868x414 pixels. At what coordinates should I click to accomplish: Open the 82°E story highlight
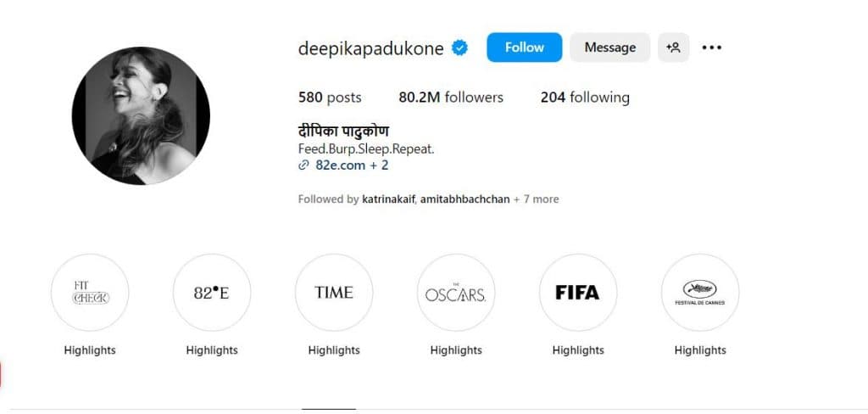(212, 293)
